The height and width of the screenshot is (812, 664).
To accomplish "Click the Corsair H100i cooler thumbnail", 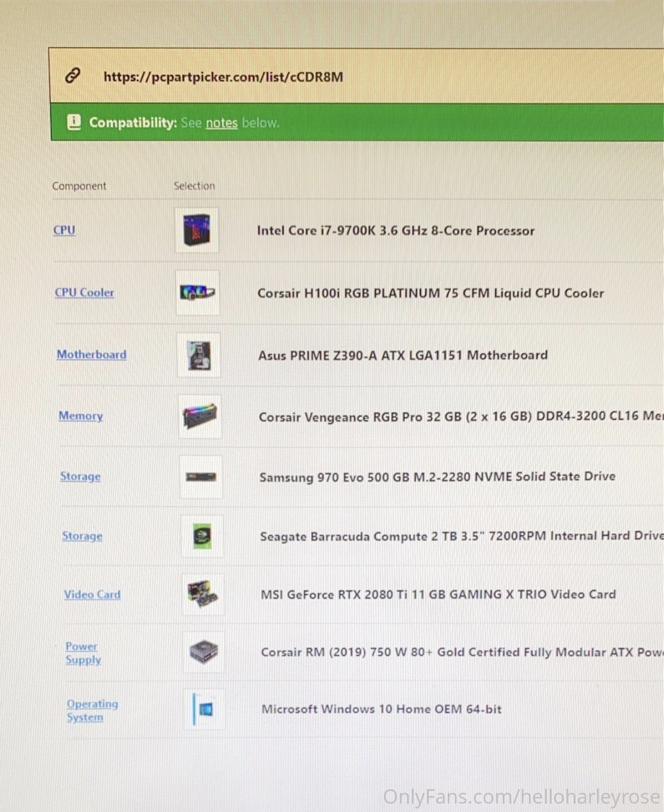I will pyautogui.click(x=198, y=293).
